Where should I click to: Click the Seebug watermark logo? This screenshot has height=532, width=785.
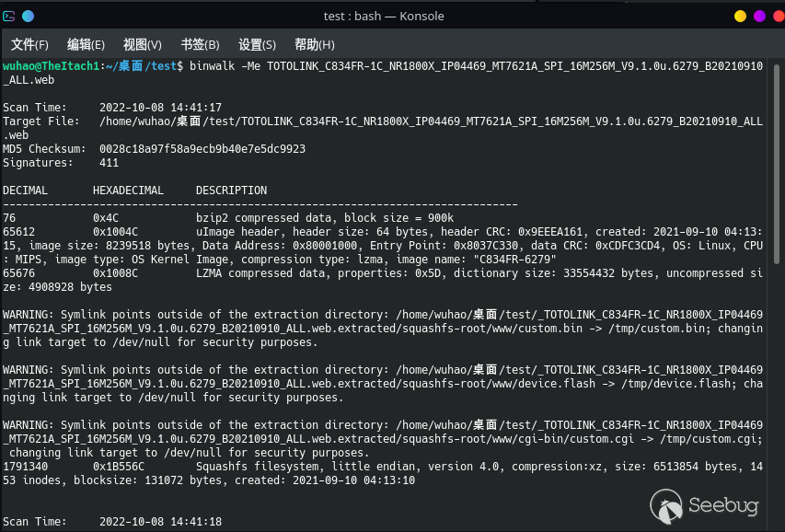click(701, 504)
